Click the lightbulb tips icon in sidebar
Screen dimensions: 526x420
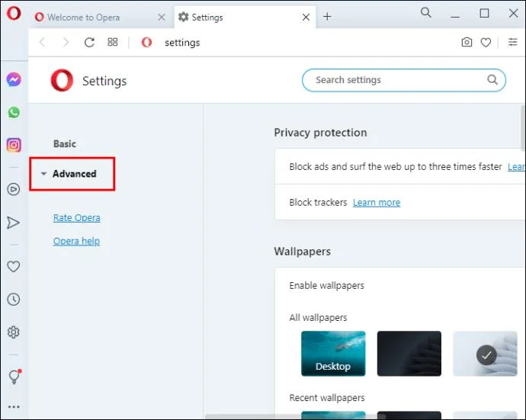(14, 377)
